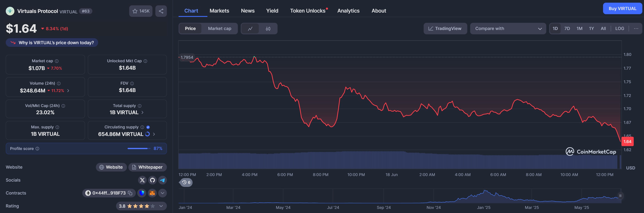This screenshot has width=644, height=213.
Task: Open the GitHub social link
Action: (x=152, y=180)
